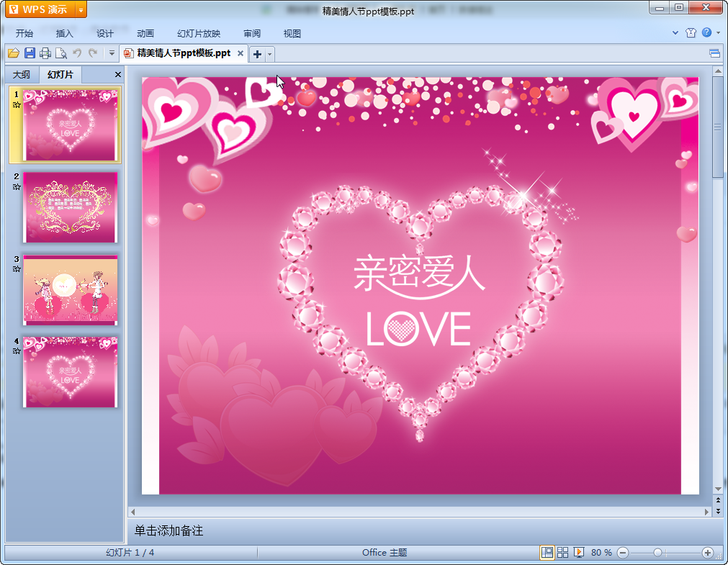Click animation star icon beside slide 1
The width and height of the screenshot is (728, 565).
point(17,104)
